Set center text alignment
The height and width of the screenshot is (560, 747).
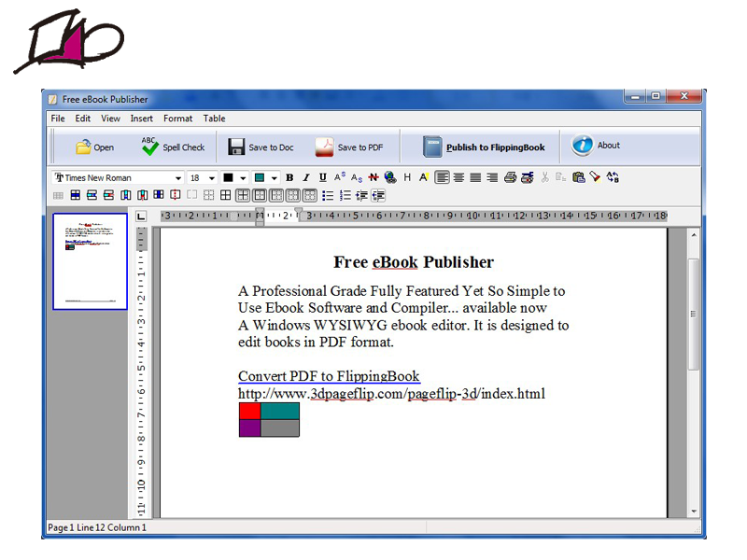point(458,177)
